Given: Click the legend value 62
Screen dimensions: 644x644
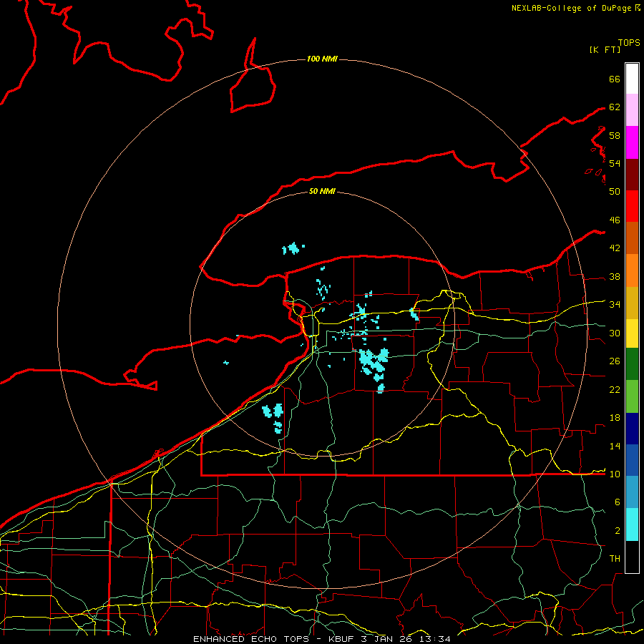Looking at the screenshot, I should [615, 107].
